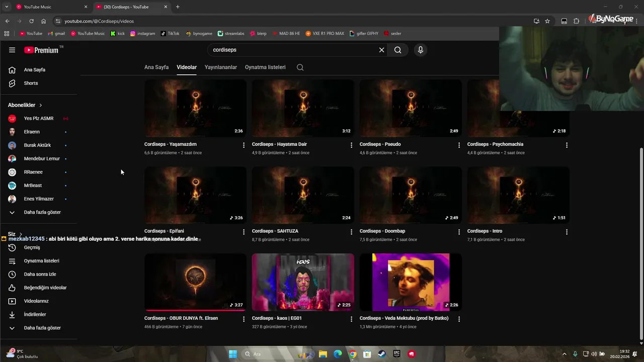
Task: Open Daha sonra izle list
Action: (x=38, y=274)
